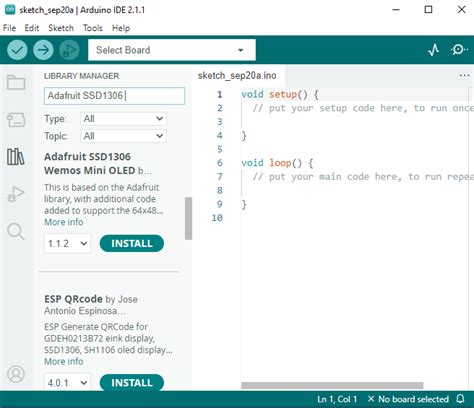Open the editor tab three-dots menu

click(x=464, y=76)
